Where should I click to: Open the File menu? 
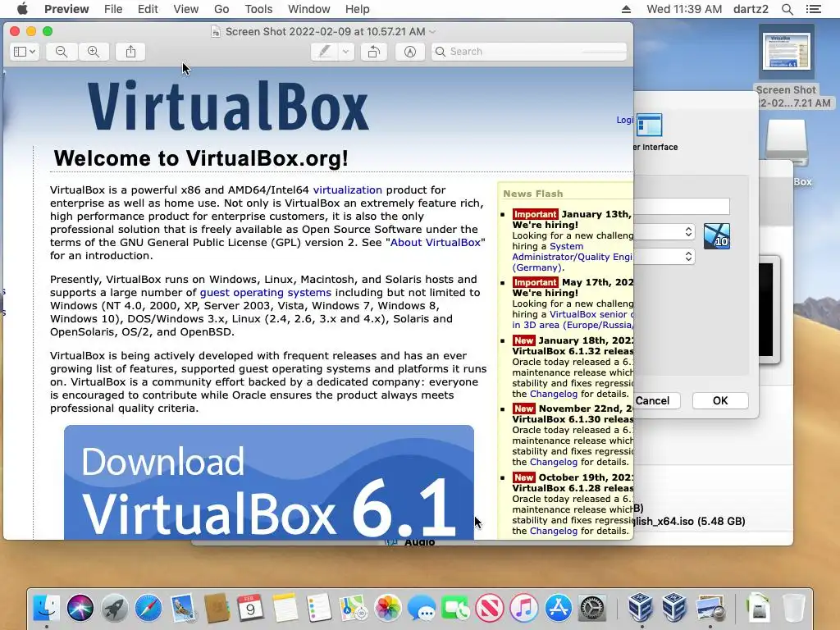[113, 9]
